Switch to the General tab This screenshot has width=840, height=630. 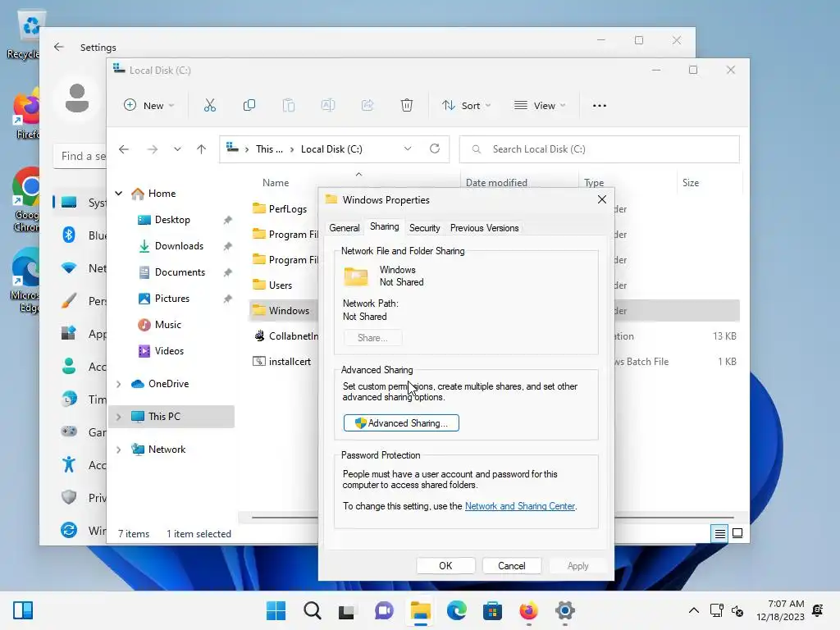344,228
